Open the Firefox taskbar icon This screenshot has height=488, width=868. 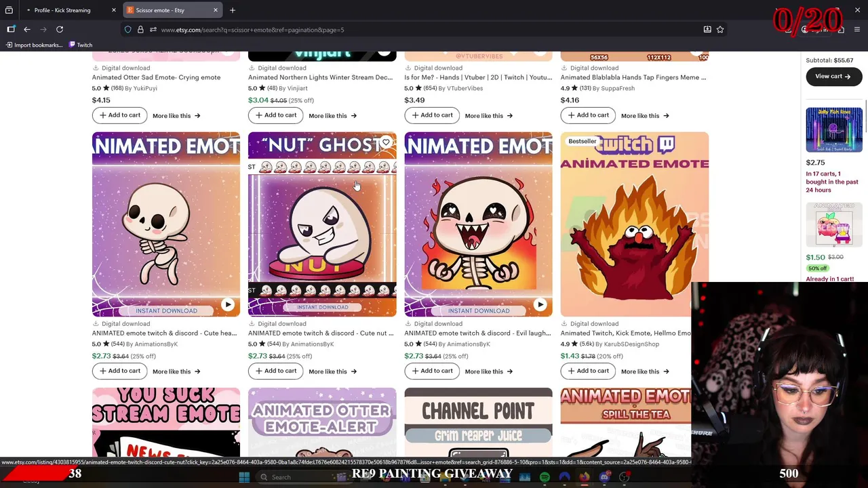(584, 477)
